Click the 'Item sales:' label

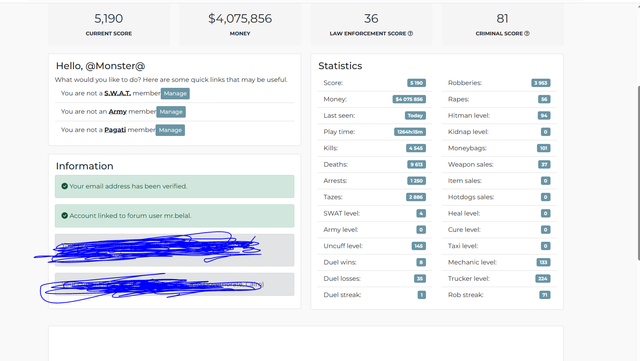[x=464, y=180]
